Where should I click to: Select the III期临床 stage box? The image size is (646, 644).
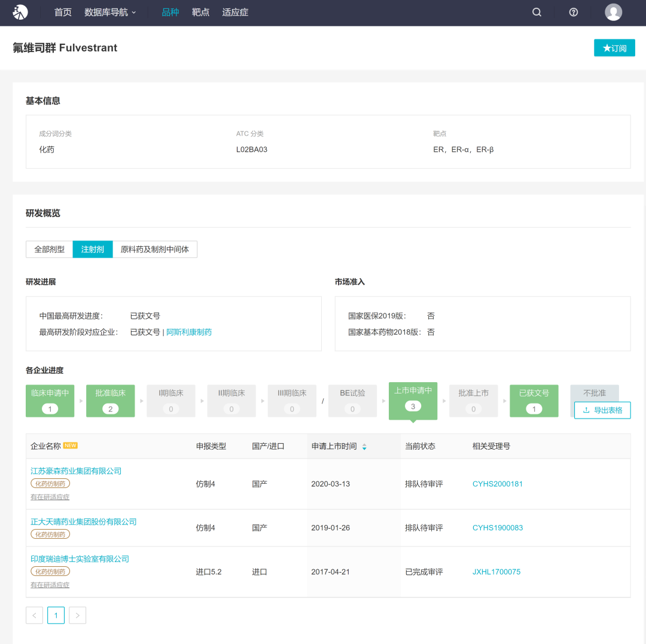(292, 401)
